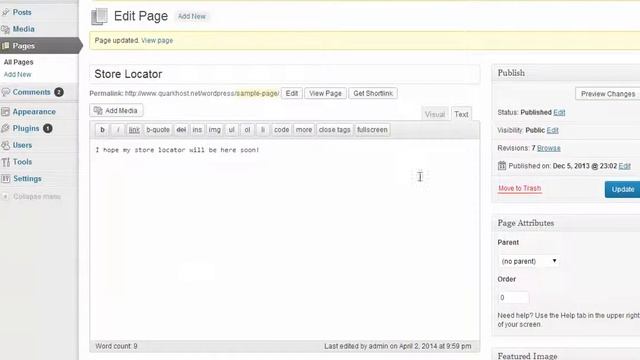
Task: Open Posts menu in sidebar
Action: pos(22,12)
